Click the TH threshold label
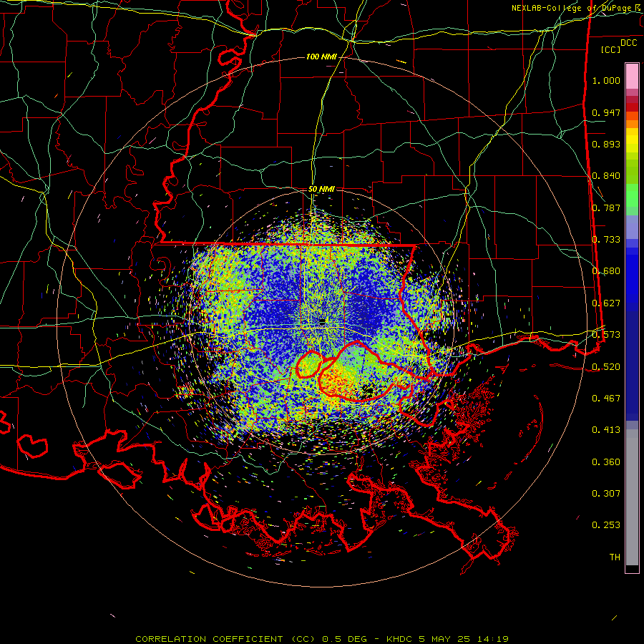The height and width of the screenshot is (644, 644). (x=615, y=557)
